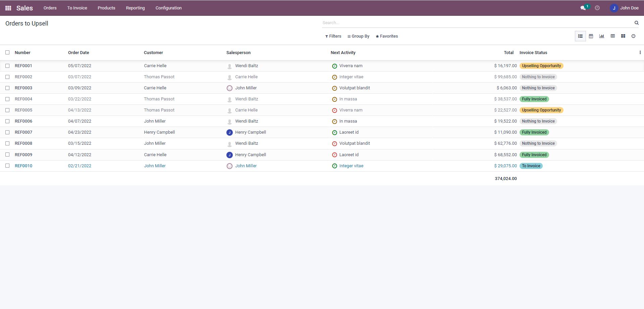This screenshot has height=309, width=644.
Task: Click into the Search input field
Action: click(476, 23)
